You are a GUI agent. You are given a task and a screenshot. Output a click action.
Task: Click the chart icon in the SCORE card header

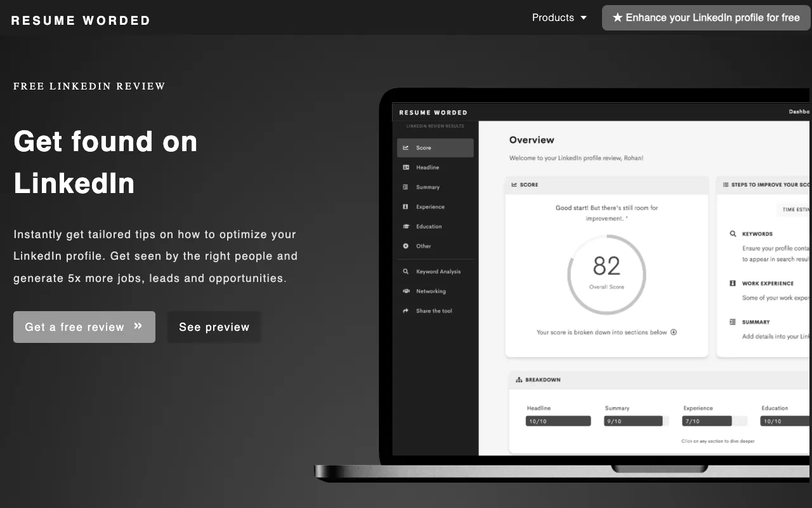pos(514,185)
